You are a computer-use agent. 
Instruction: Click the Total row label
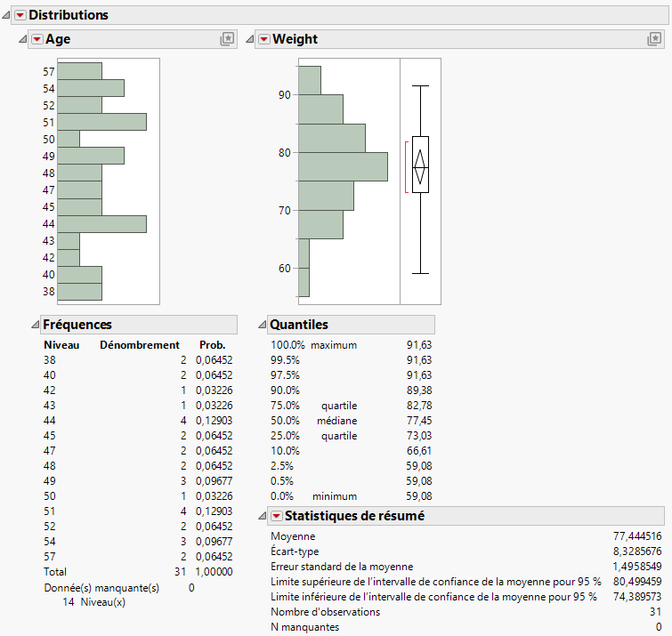(55, 572)
